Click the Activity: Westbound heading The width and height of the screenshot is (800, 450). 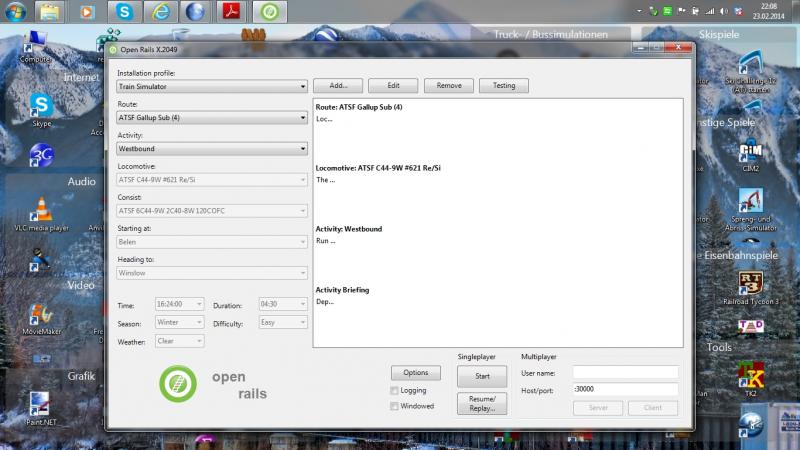click(x=348, y=229)
